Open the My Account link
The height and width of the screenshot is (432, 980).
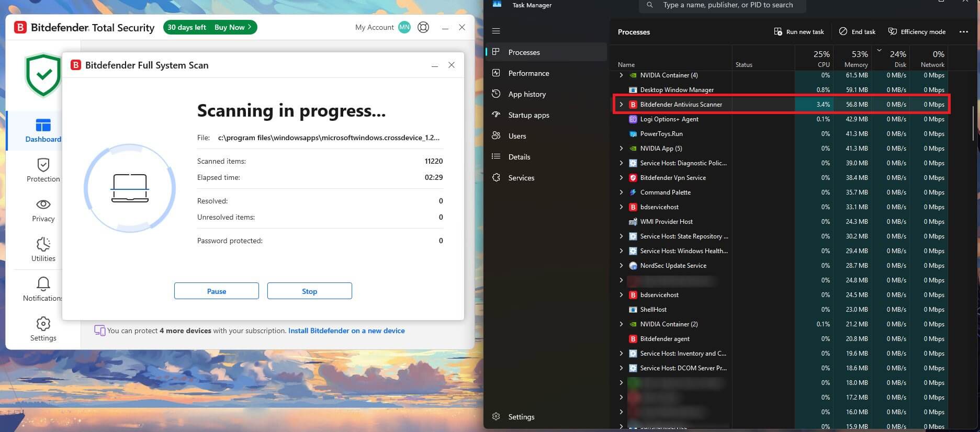click(374, 27)
